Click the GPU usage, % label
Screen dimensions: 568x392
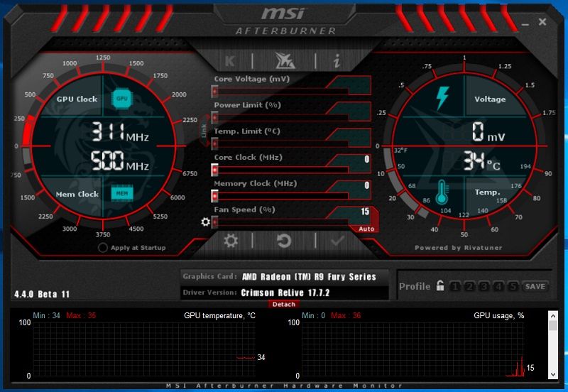[499, 315]
